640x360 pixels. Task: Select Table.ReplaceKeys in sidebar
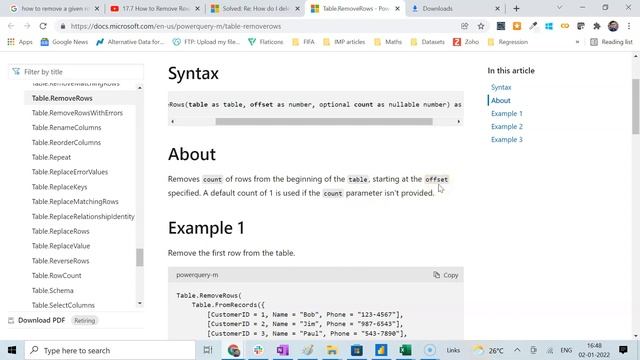(59, 187)
